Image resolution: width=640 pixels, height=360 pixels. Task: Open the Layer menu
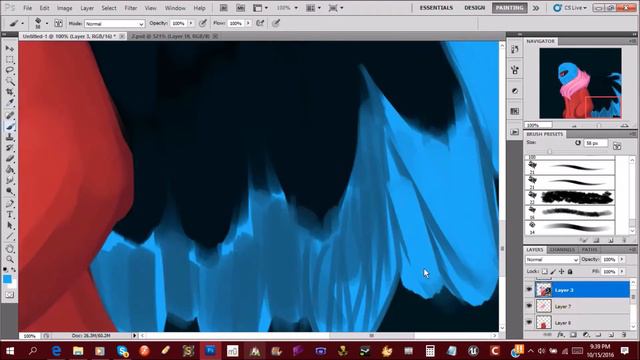click(x=87, y=8)
